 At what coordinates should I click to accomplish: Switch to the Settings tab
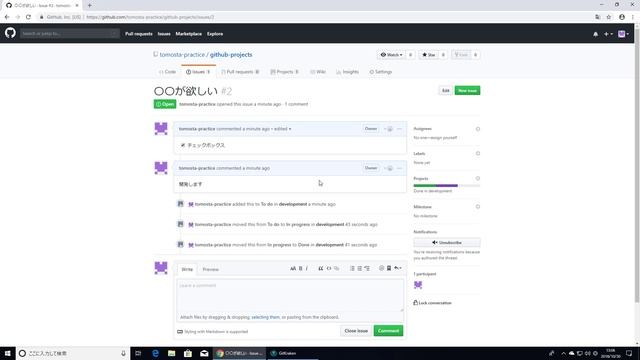(381, 72)
